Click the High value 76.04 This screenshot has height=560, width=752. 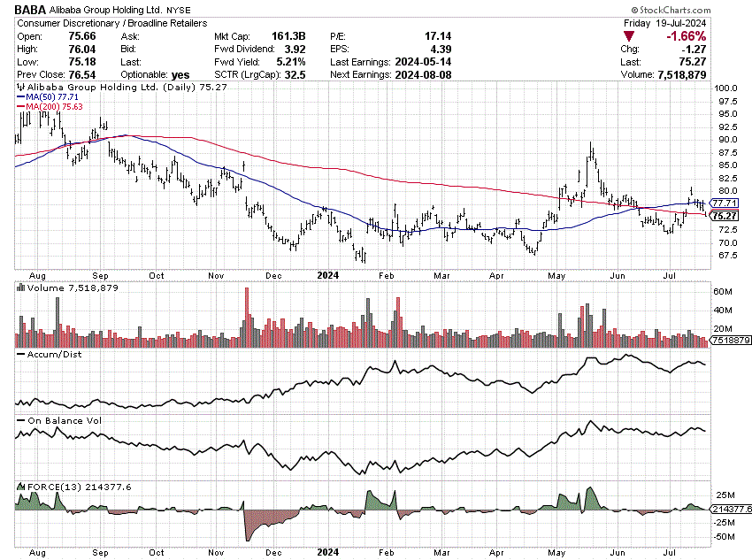click(82, 49)
